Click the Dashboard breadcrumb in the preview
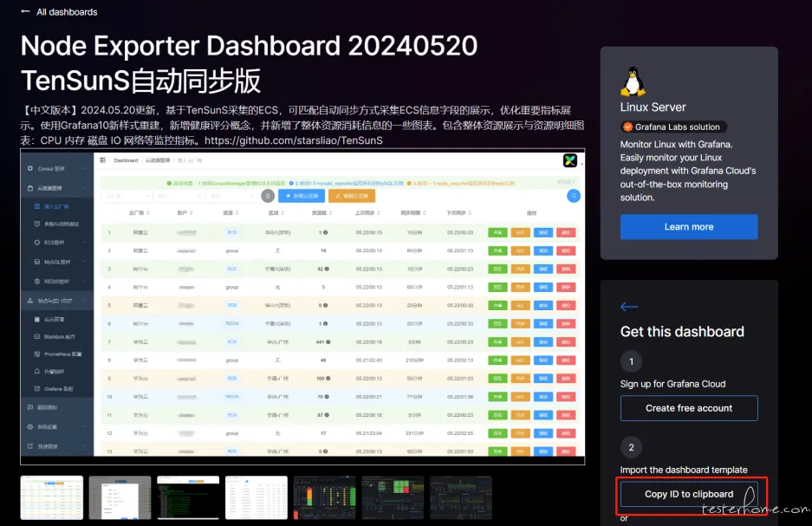The width and height of the screenshot is (812, 526). (126, 160)
